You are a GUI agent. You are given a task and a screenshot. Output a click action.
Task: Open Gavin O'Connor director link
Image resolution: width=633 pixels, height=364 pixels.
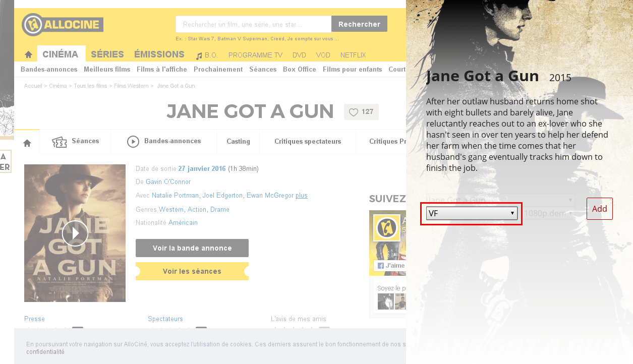click(x=168, y=181)
